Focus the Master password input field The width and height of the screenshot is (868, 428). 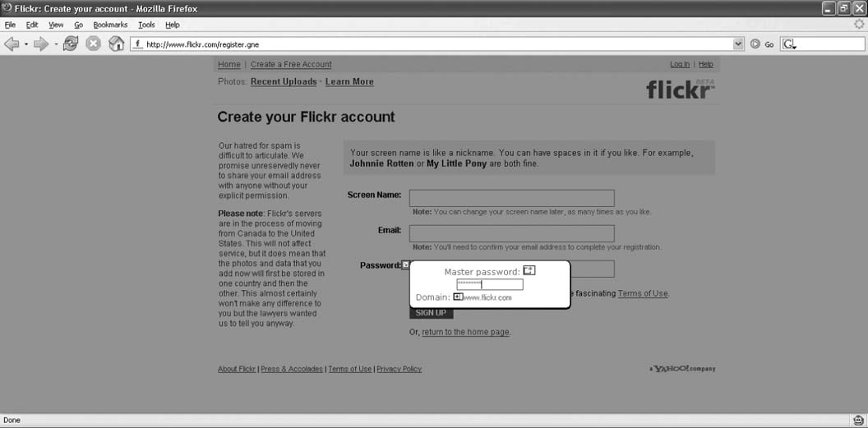pyautogui.click(x=489, y=285)
